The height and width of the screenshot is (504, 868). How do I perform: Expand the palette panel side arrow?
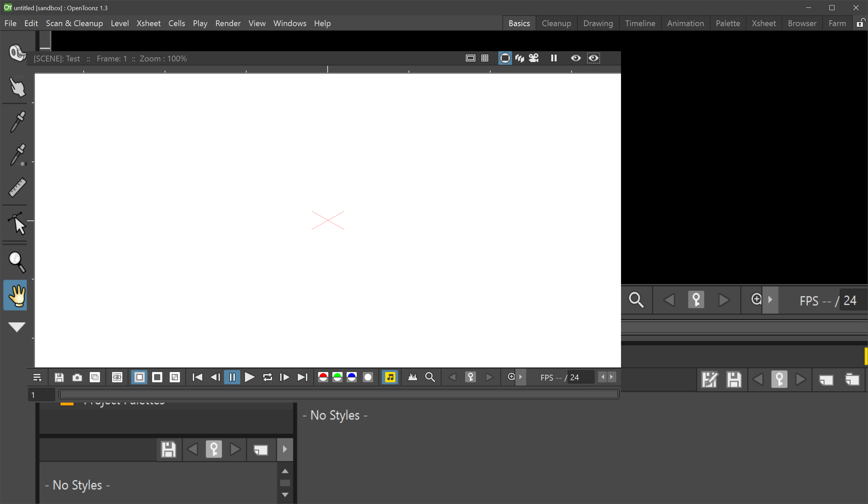(285, 449)
